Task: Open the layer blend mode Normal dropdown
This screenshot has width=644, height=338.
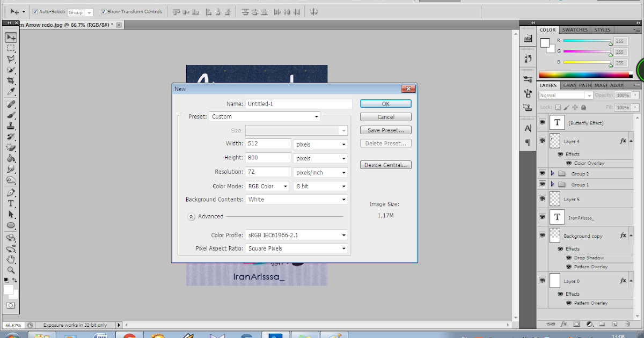Action: [566, 95]
